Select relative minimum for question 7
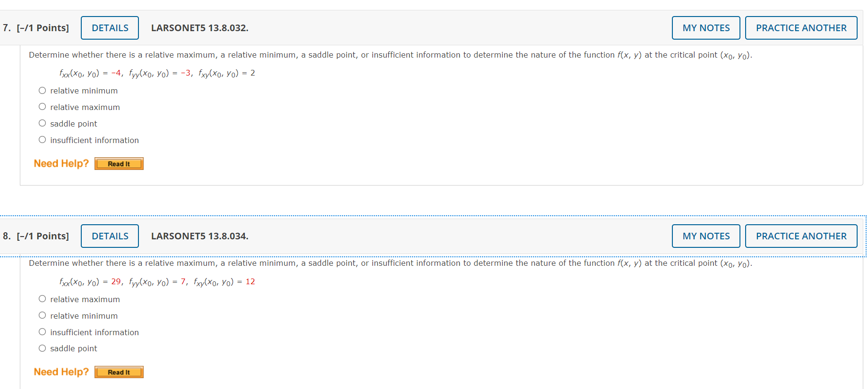Screen dimensions: 868x389 pyautogui.click(x=43, y=91)
